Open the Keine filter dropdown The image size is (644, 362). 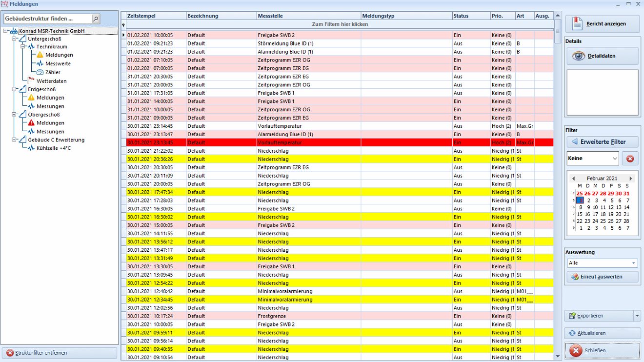point(614,159)
